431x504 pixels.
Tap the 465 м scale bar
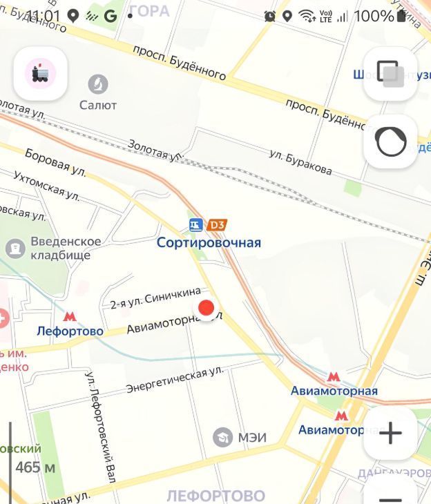(32, 463)
